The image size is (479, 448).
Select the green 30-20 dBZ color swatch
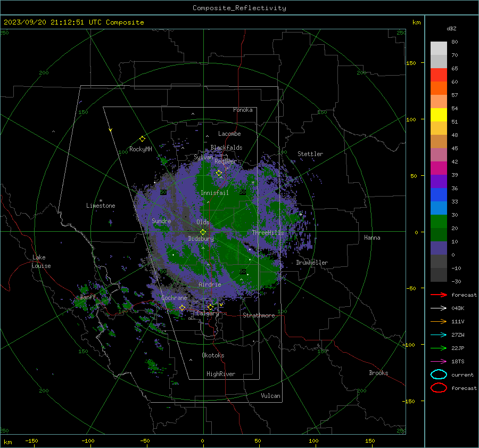[439, 221]
